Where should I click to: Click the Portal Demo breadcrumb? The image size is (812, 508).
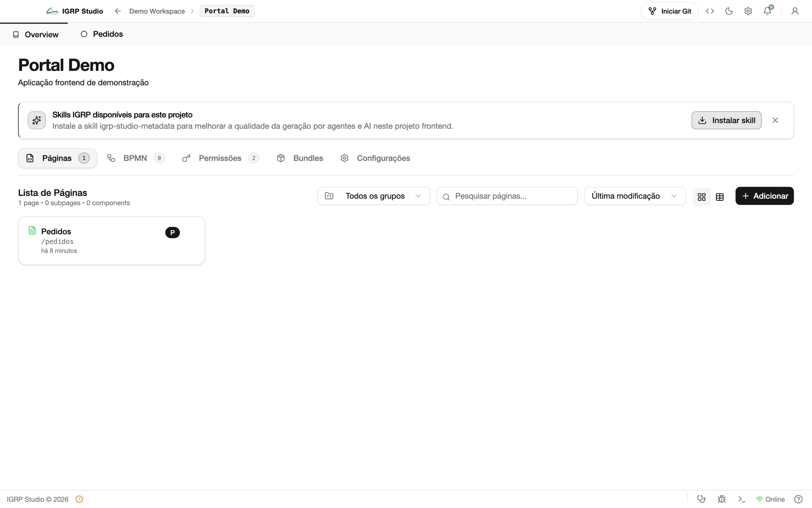[x=227, y=11]
